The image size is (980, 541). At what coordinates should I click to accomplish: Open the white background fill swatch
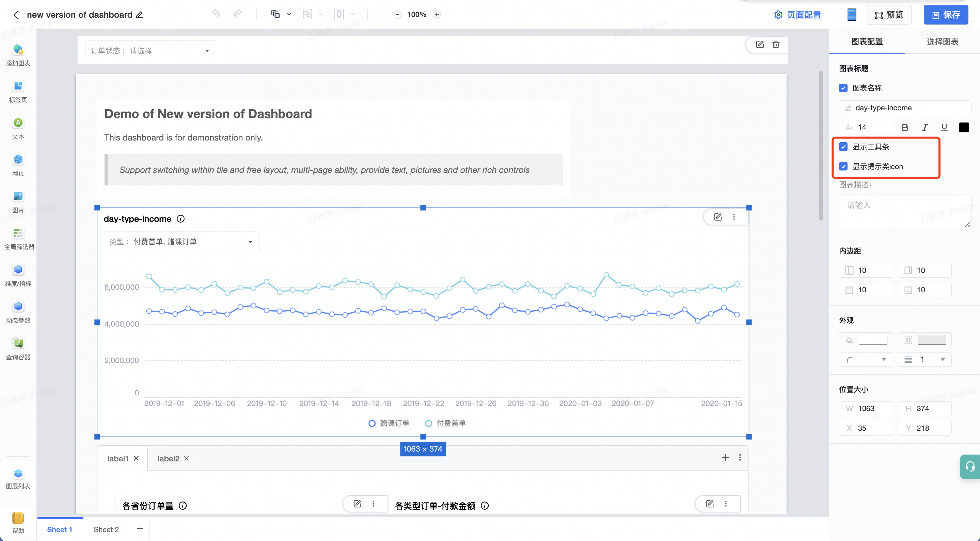click(873, 340)
